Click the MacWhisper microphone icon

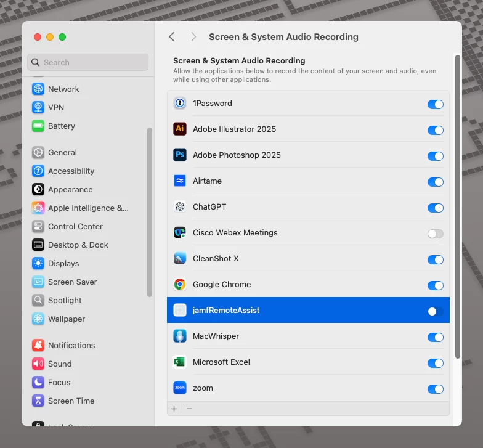(180, 336)
